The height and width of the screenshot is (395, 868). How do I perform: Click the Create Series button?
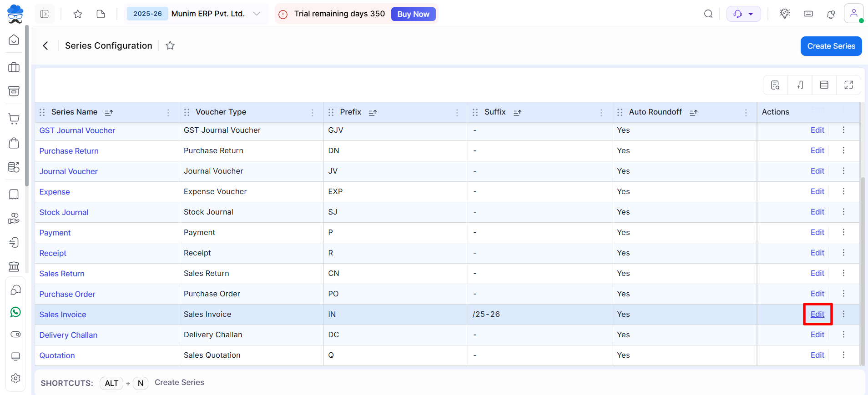pos(831,46)
